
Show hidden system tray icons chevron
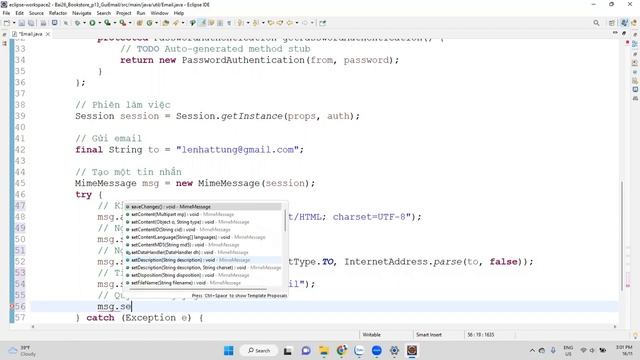(532, 351)
